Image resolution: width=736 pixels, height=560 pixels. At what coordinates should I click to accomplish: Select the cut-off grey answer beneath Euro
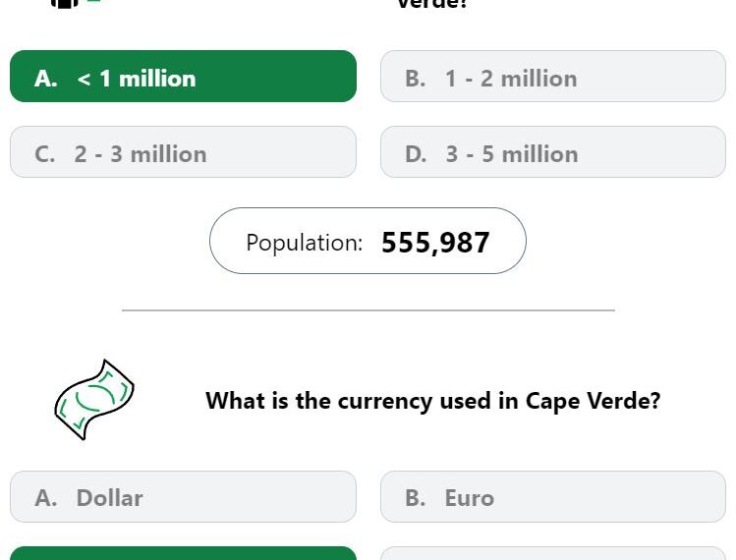pos(553,553)
